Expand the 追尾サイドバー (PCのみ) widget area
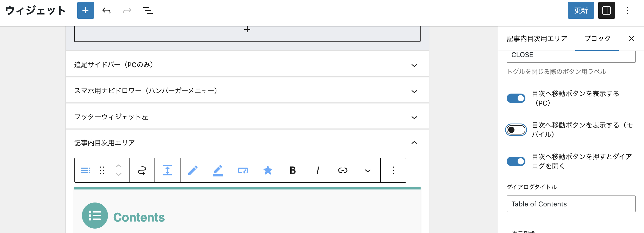 pyautogui.click(x=247, y=64)
